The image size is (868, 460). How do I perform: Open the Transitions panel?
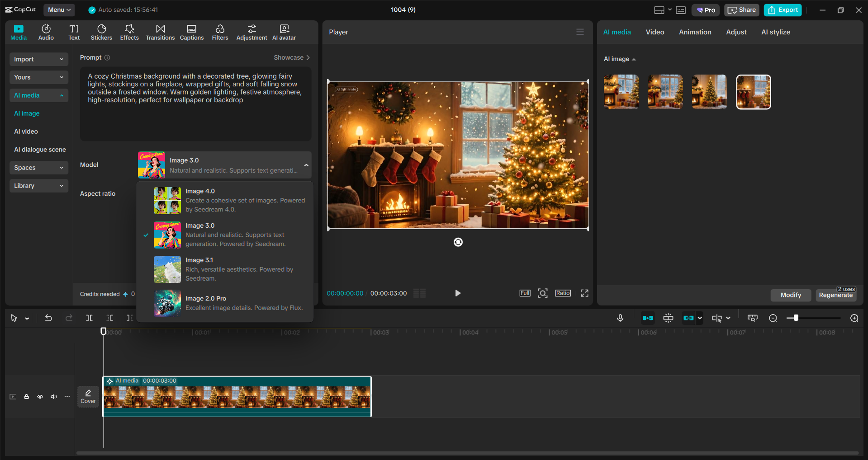pos(160,32)
